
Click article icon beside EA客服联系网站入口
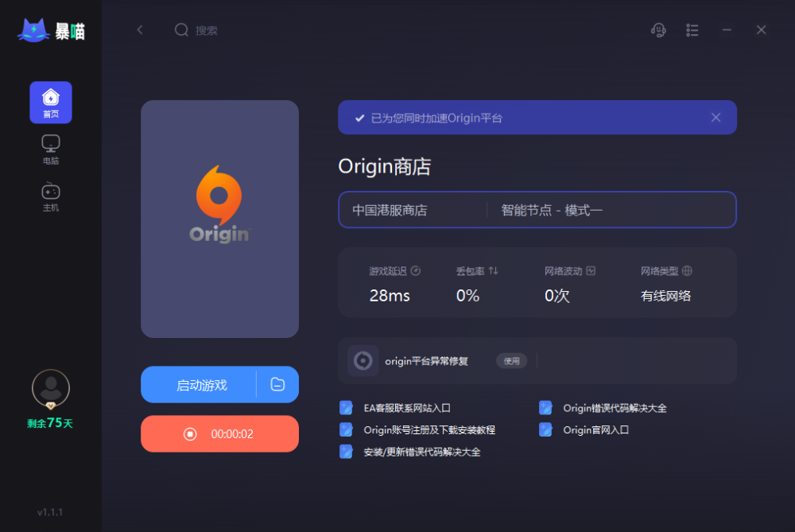[x=346, y=408]
